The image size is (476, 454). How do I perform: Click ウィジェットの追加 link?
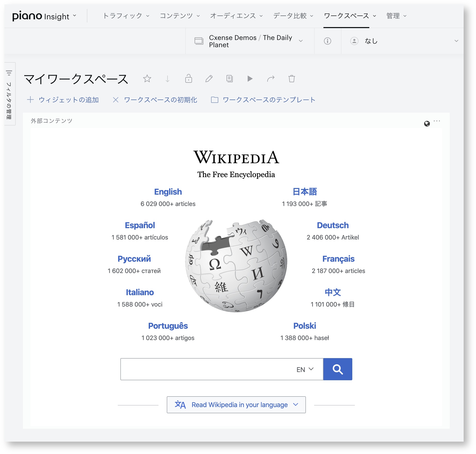pyautogui.click(x=69, y=100)
